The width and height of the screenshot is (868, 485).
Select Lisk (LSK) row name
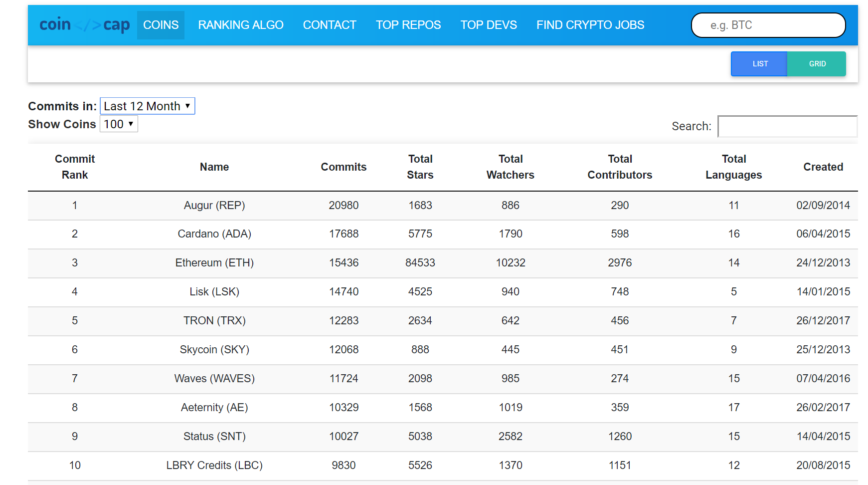(x=214, y=292)
